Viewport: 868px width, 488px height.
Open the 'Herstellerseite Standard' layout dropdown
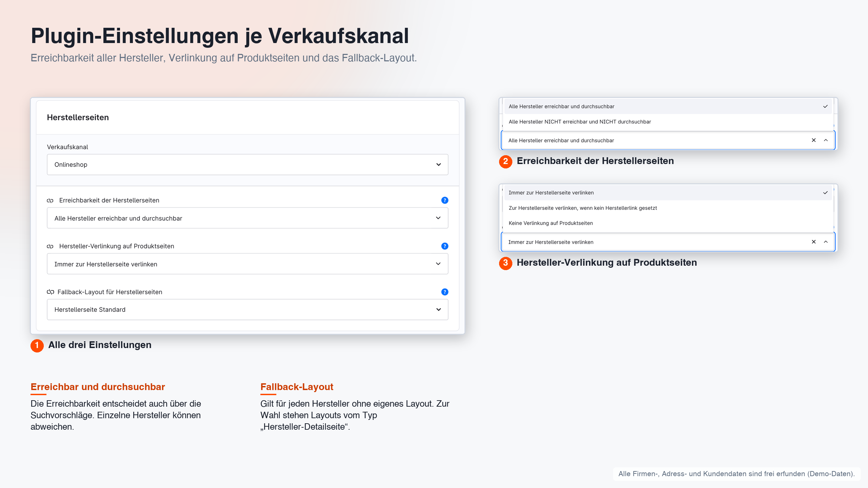(x=248, y=309)
